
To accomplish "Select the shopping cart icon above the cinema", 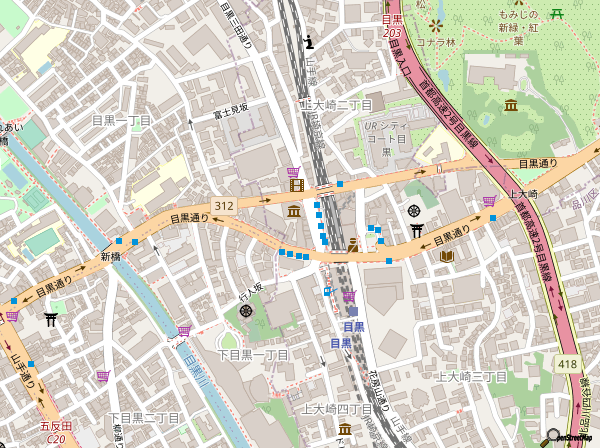I will click(293, 172).
